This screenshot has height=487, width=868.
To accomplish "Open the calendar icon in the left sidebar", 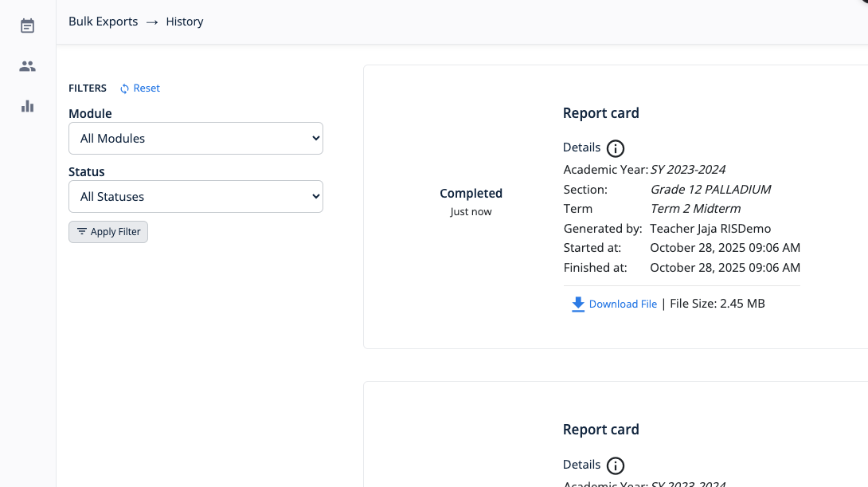I will (x=28, y=26).
